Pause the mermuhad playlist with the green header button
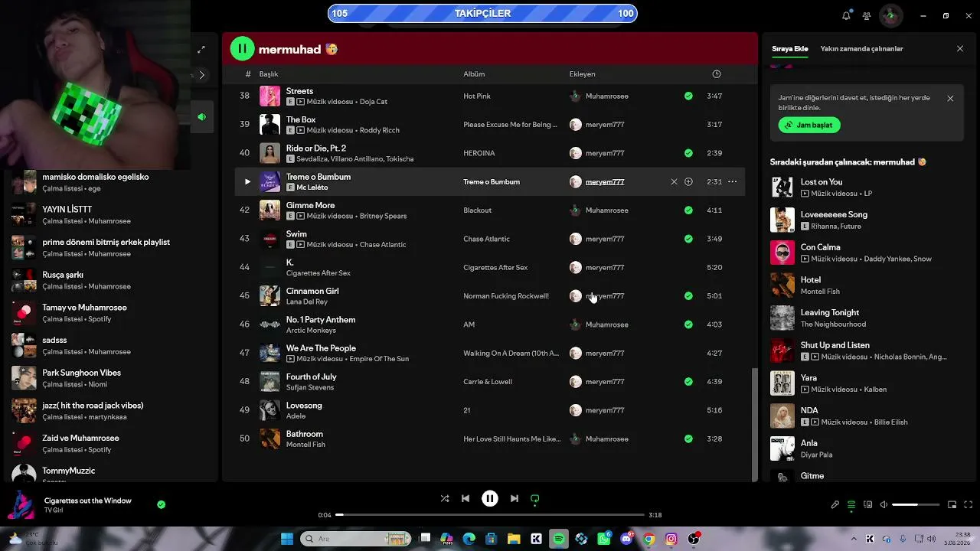This screenshot has height=551, width=980. point(242,49)
